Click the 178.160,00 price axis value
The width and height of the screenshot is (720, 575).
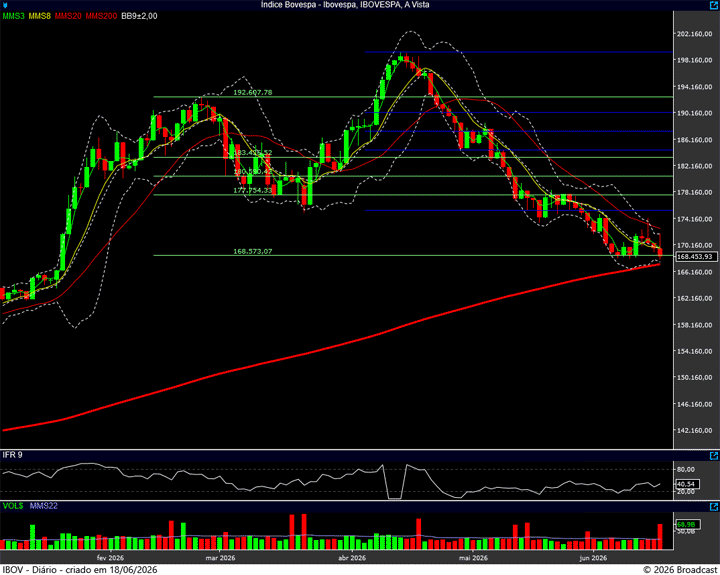(x=694, y=192)
